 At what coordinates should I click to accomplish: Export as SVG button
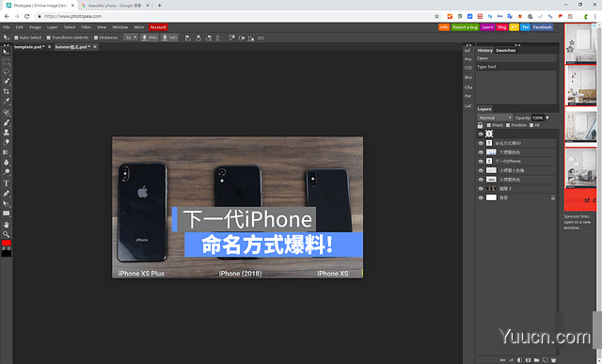coord(169,38)
